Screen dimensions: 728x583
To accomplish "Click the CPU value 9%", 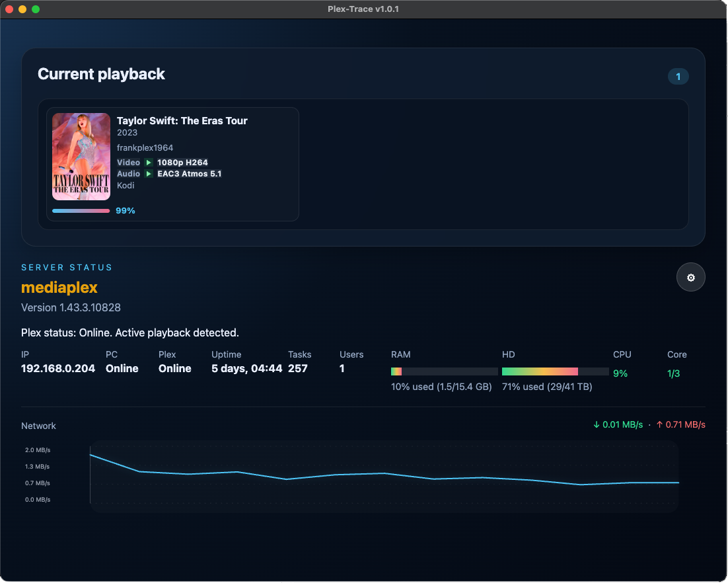I will 620,373.
